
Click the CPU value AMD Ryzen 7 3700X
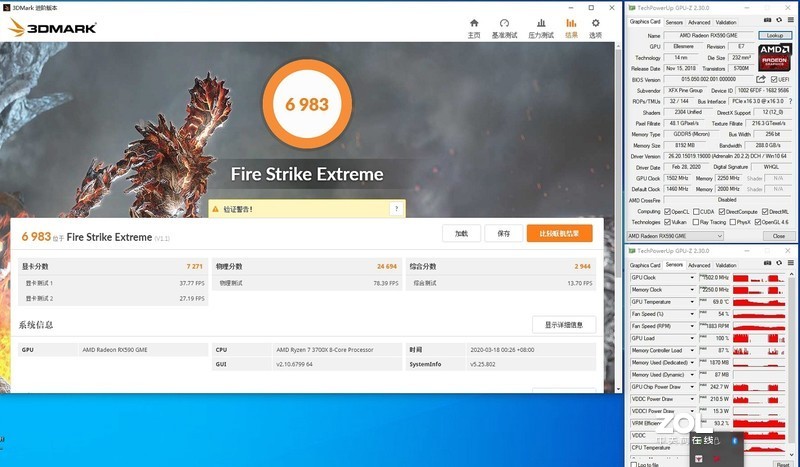(325, 350)
